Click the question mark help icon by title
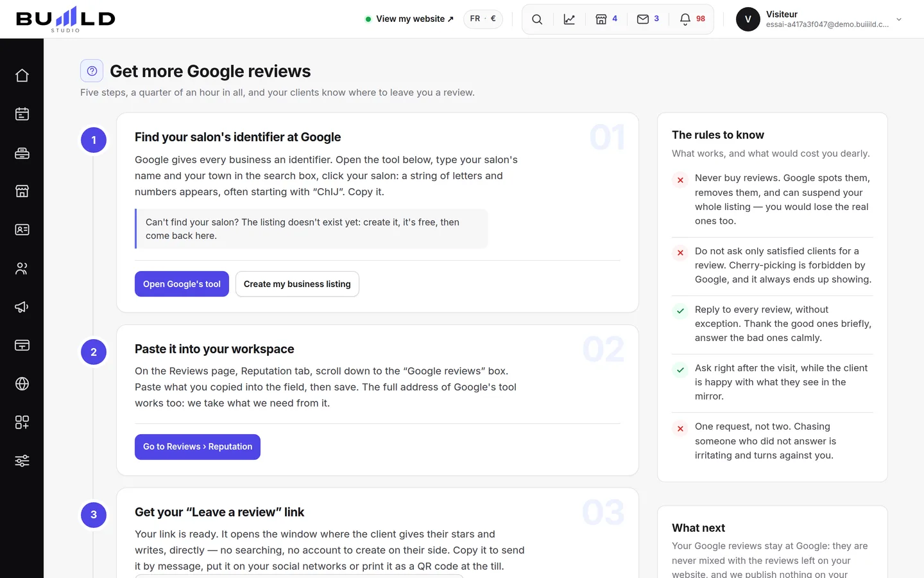This screenshot has width=924, height=578. click(x=92, y=71)
